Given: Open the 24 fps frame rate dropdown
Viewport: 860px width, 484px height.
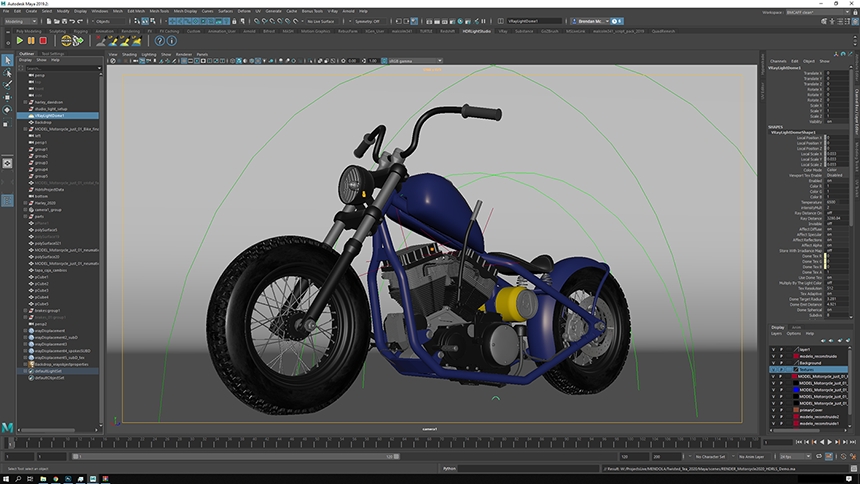Looking at the screenshot, I should click(795, 457).
